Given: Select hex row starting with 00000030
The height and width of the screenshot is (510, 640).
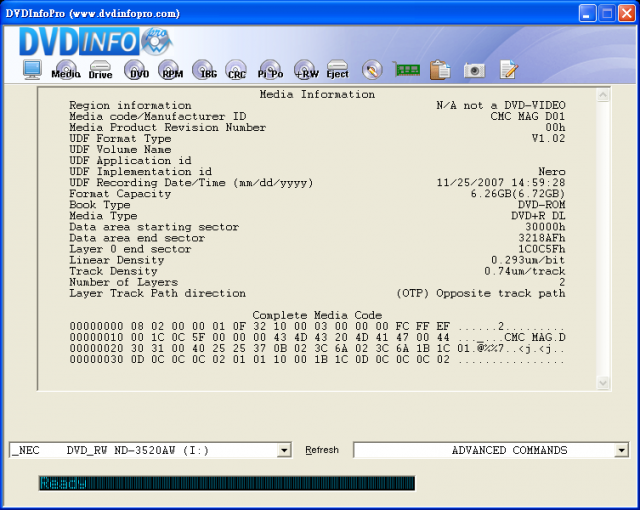Looking at the screenshot, I should [317, 359].
